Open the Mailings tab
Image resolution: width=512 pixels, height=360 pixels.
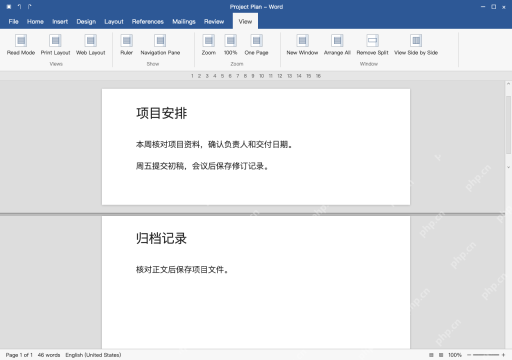pyautogui.click(x=184, y=22)
